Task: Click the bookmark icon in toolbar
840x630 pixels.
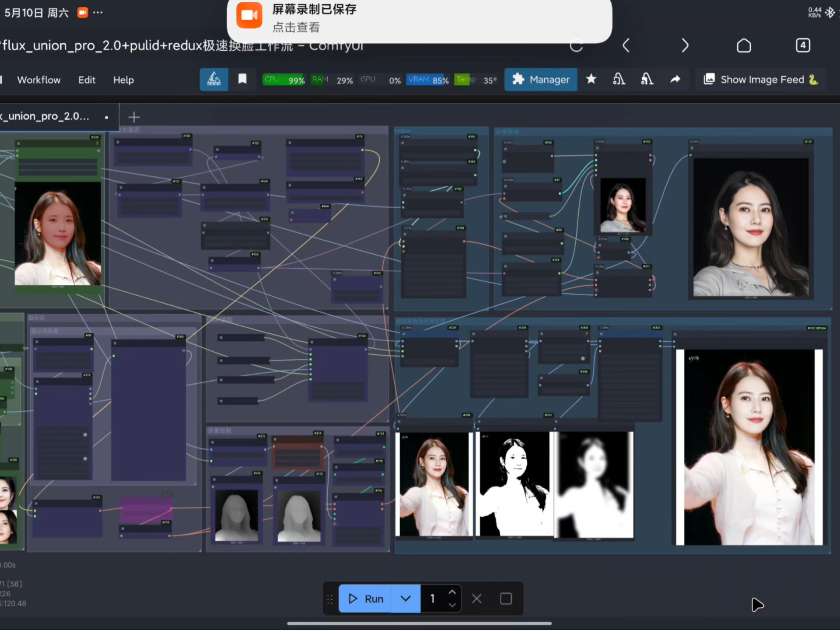Action: click(x=242, y=79)
